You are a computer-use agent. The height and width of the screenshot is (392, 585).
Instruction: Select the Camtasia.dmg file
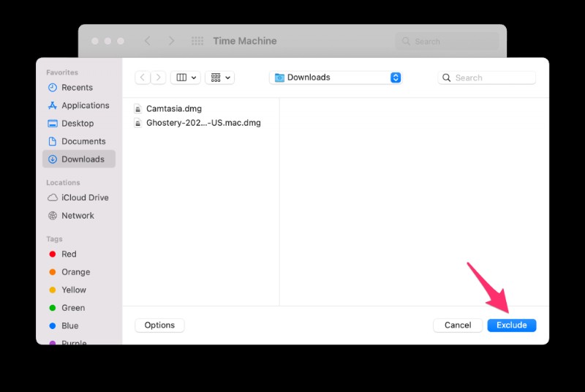[x=173, y=109]
